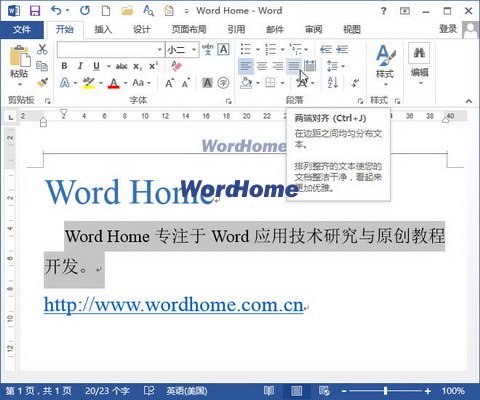The width and height of the screenshot is (480, 400).
Task: Sort the selected text A-Z
Action: (333, 82)
